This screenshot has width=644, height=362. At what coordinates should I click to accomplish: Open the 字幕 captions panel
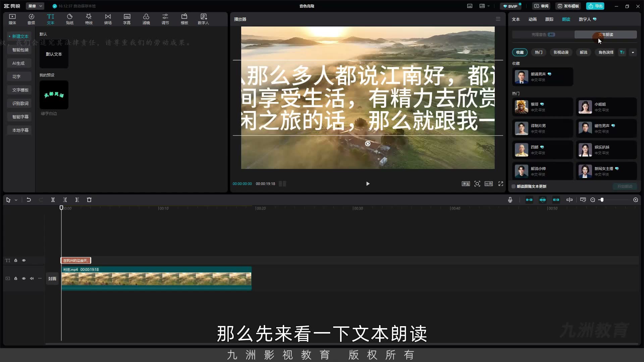click(127, 19)
